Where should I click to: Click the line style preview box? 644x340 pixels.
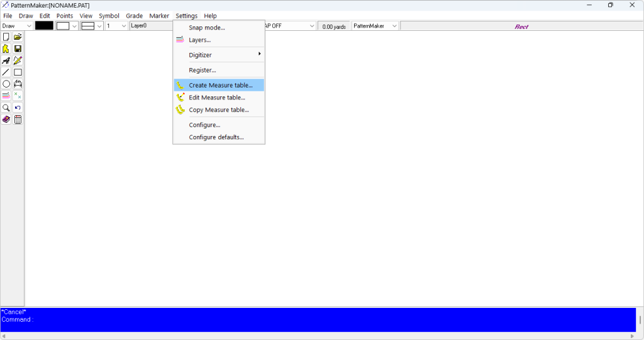point(88,26)
